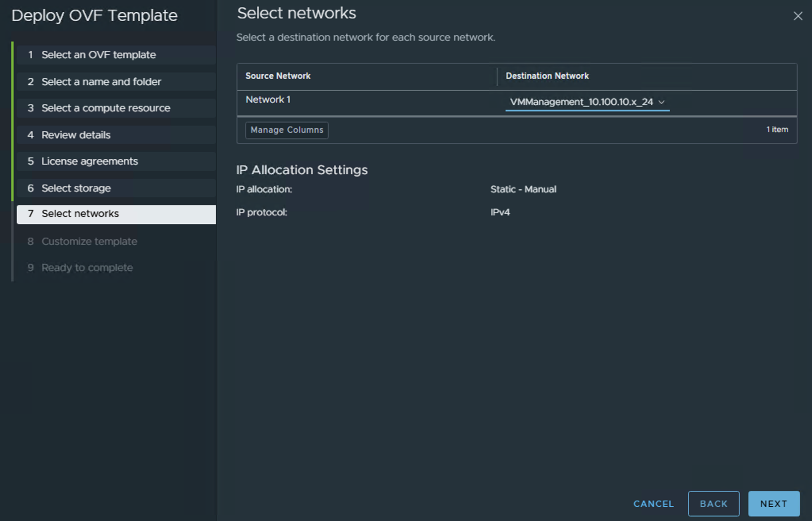Return to the Select storage step
The image size is (812, 521).
pos(75,188)
